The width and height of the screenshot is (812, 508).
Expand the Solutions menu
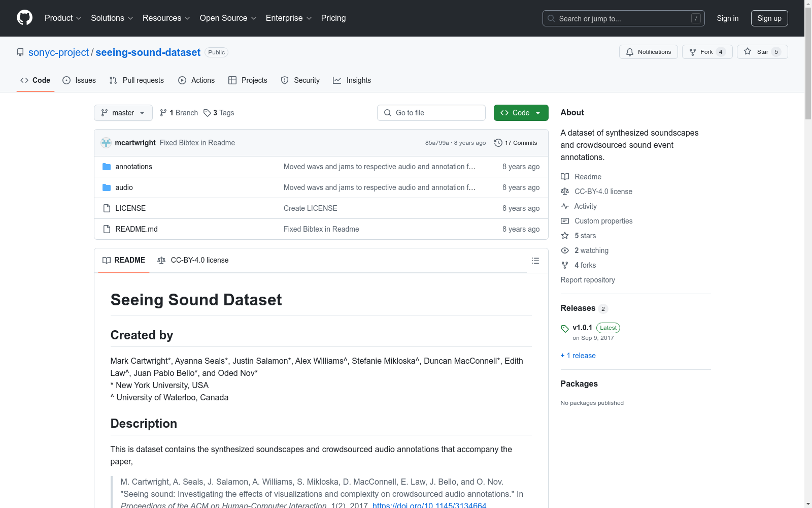click(x=112, y=18)
